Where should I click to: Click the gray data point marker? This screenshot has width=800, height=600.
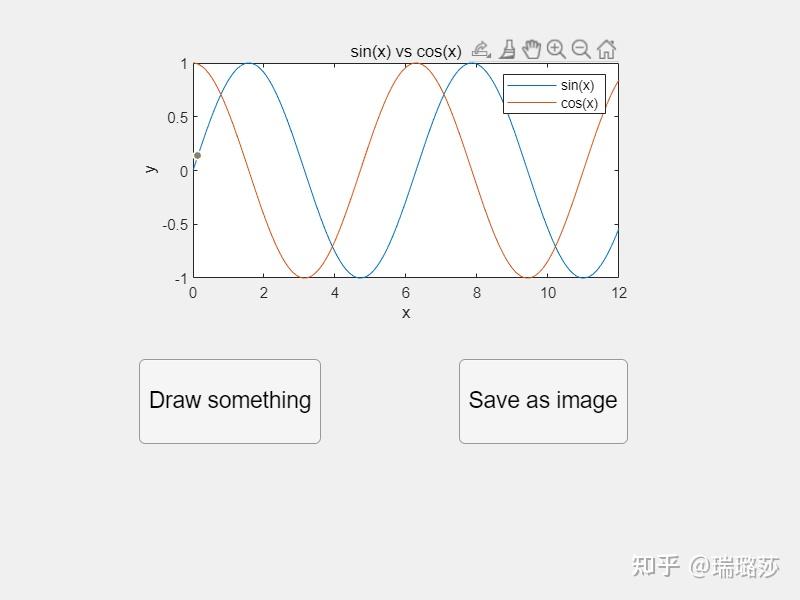click(x=198, y=155)
